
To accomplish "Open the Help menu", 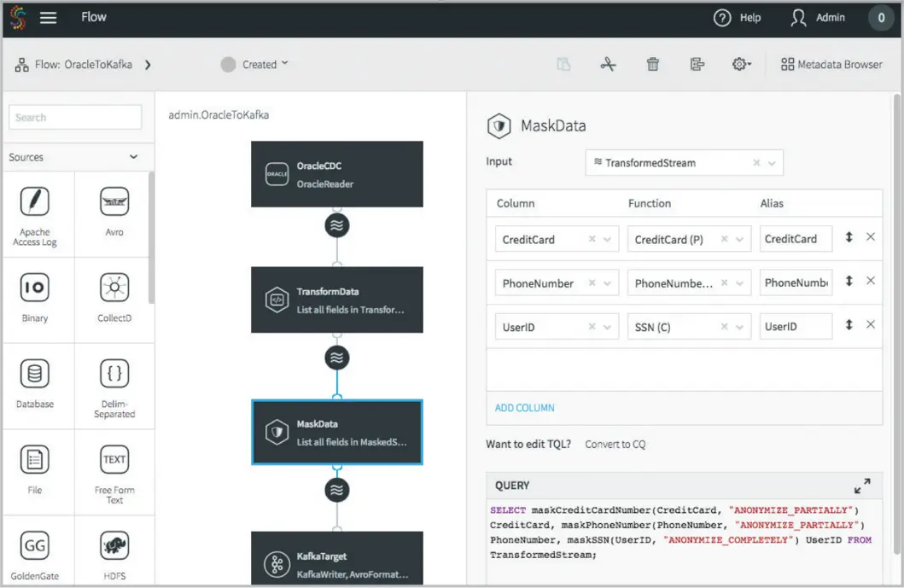I will (x=738, y=18).
